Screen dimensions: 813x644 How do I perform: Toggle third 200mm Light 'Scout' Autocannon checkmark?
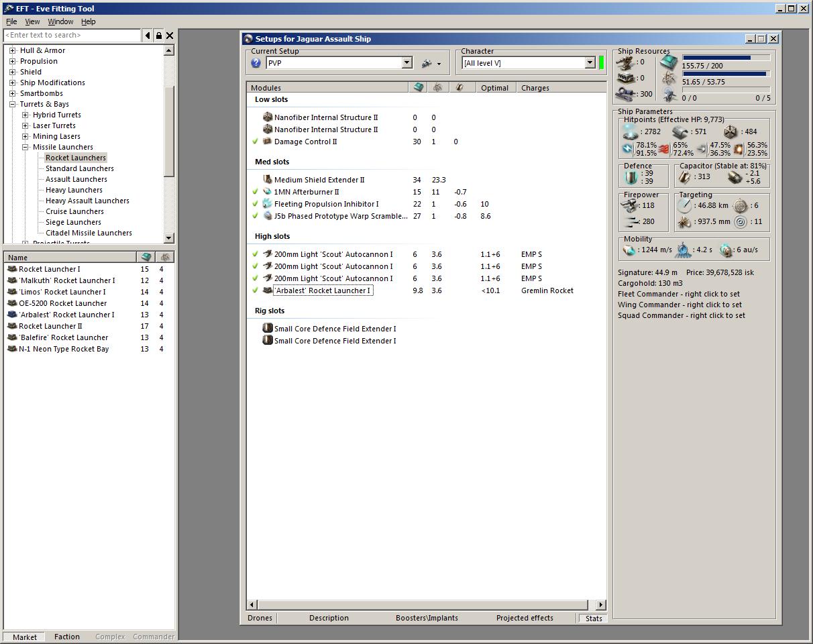tap(255, 278)
